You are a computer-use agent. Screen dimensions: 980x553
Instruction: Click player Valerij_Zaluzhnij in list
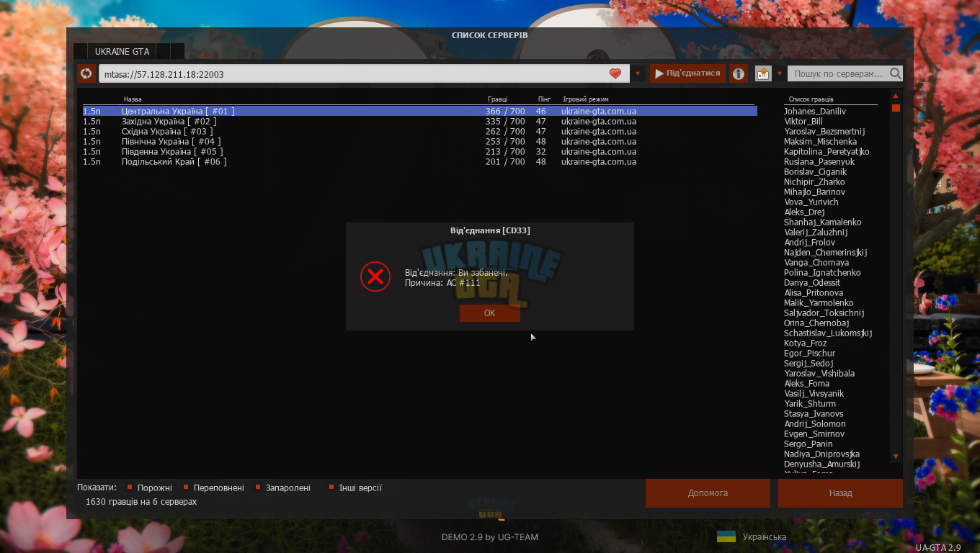point(816,233)
